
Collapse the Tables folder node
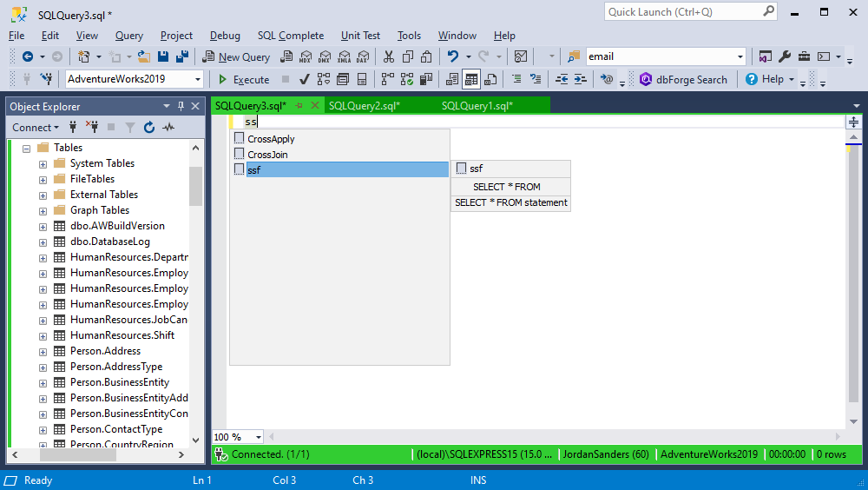click(x=26, y=148)
